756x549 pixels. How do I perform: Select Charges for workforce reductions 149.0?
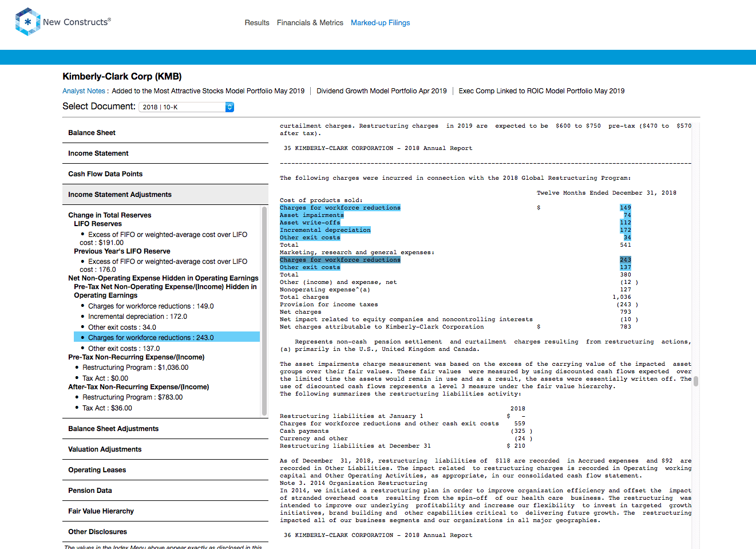pos(151,306)
